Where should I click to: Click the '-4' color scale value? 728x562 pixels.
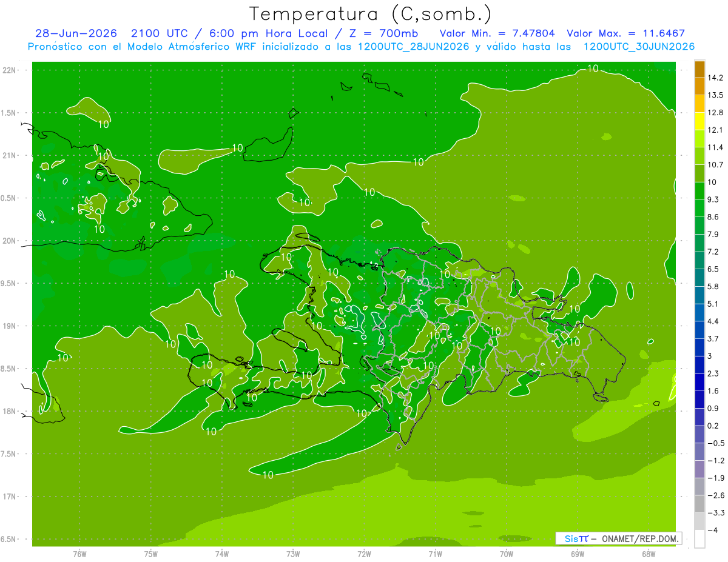712,530
